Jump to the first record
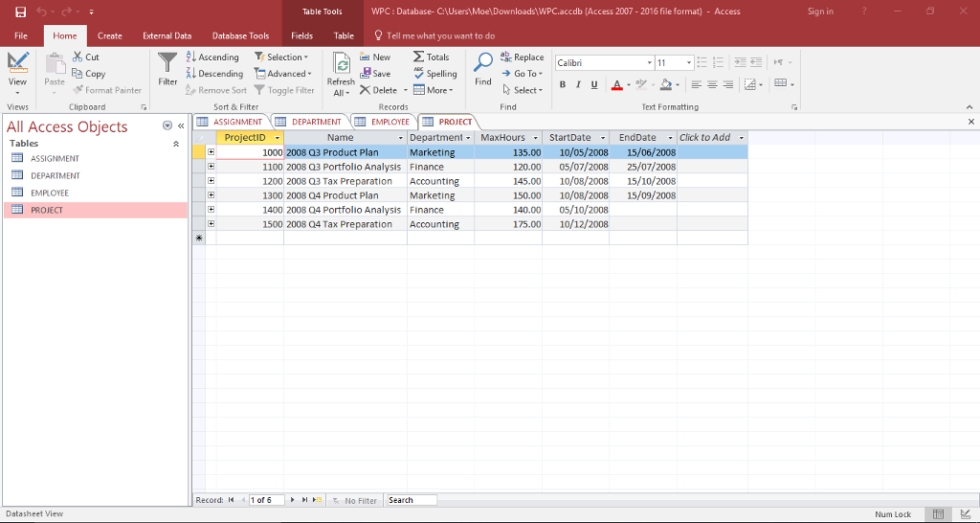980x523 pixels. [x=232, y=500]
